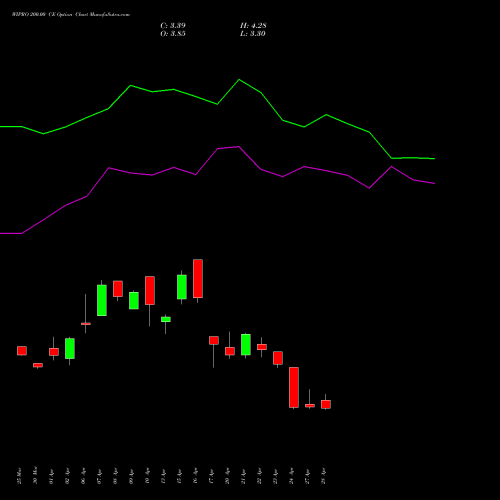Click the red candle for 17 Apr
Screen dimensions: 500x500
214,340
